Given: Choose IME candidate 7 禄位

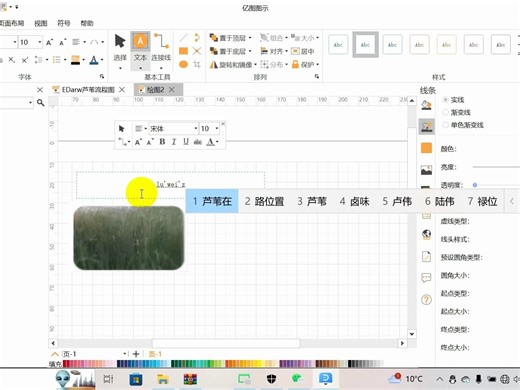Looking at the screenshot, I should pyautogui.click(x=482, y=201).
